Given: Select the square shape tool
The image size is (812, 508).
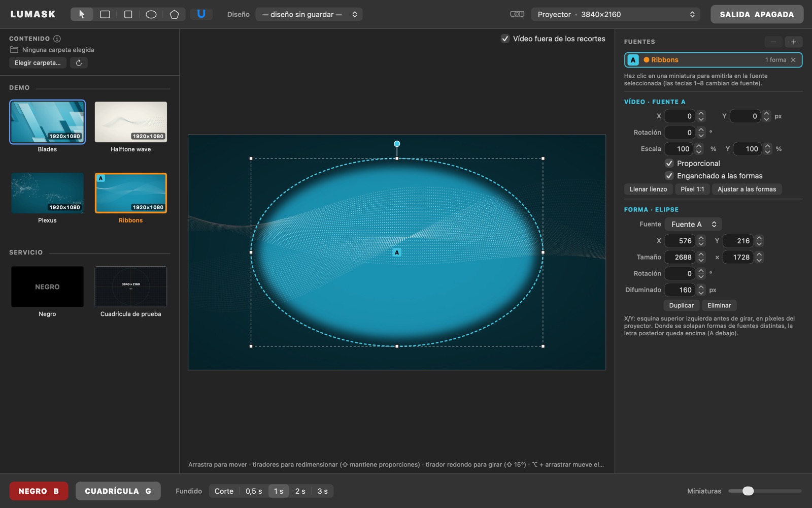Looking at the screenshot, I should pos(128,14).
